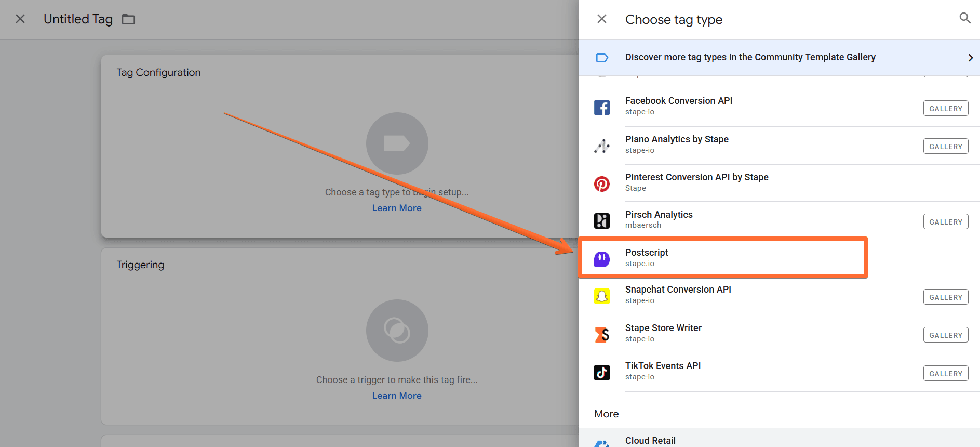Open Learn More under Triggering
980x447 pixels.
tap(397, 396)
